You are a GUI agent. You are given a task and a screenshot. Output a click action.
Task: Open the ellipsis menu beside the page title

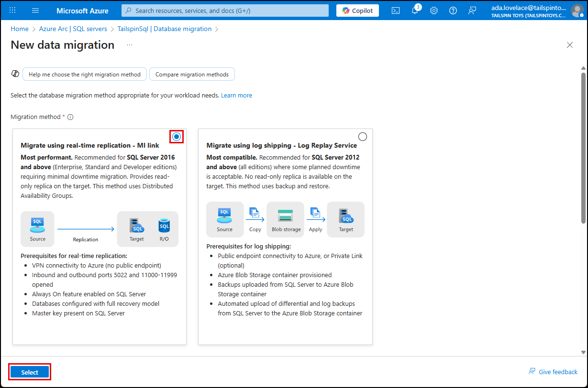point(129,45)
